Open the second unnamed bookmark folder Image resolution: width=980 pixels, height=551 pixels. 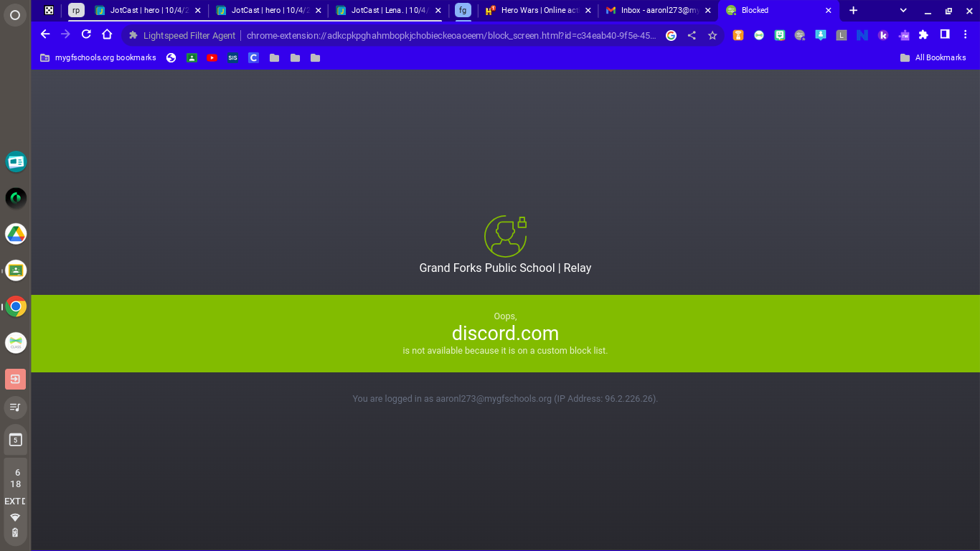[x=295, y=57]
